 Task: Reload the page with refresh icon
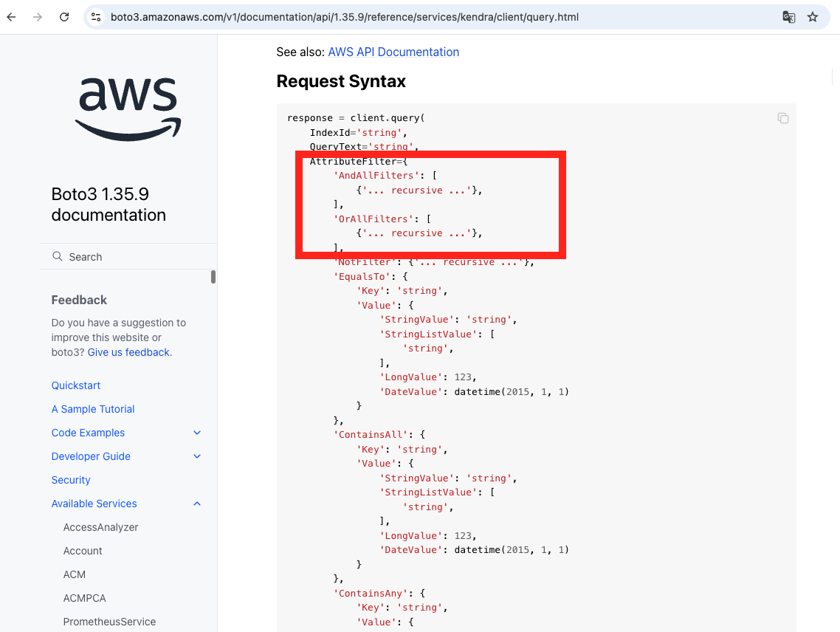coord(64,17)
